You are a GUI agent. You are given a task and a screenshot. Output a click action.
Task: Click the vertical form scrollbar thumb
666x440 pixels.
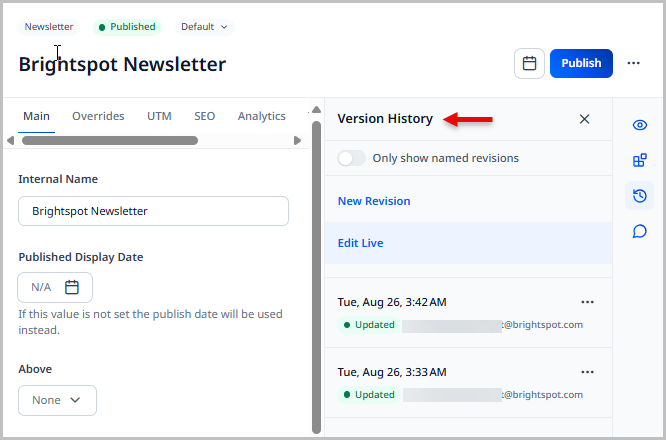[x=316, y=277]
